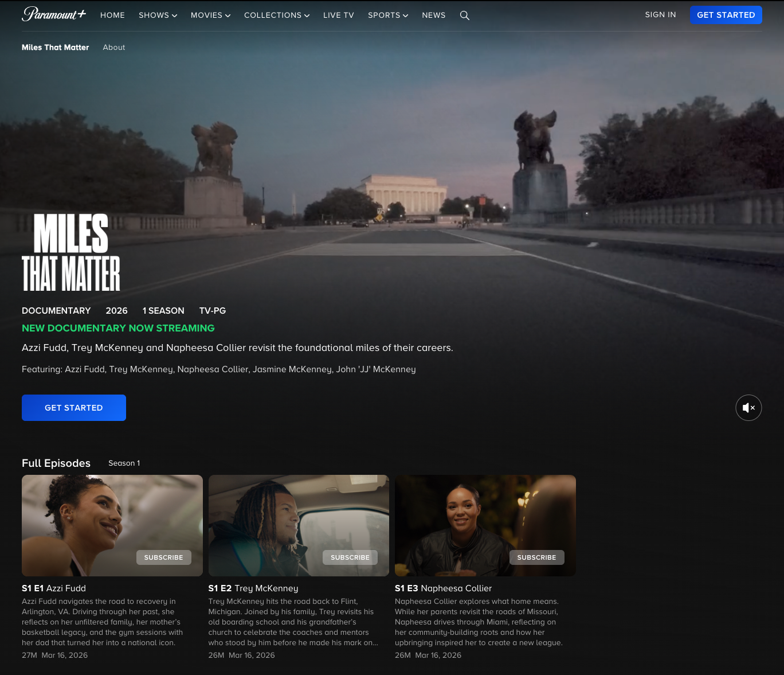This screenshot has height=675, width=784.
Task: Click the 'Featuring:' cast line
Action: point(219,369)
